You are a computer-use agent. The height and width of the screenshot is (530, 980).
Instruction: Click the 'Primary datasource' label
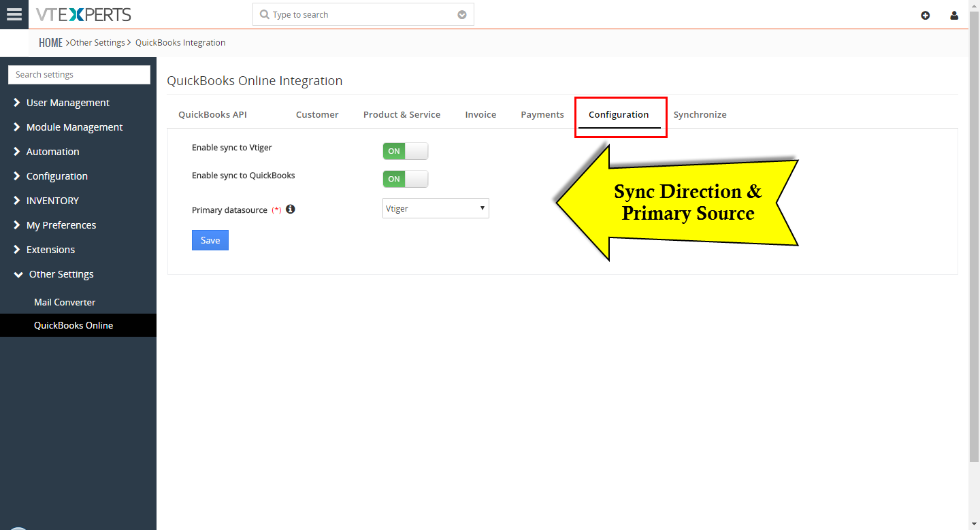click(229, 210)
